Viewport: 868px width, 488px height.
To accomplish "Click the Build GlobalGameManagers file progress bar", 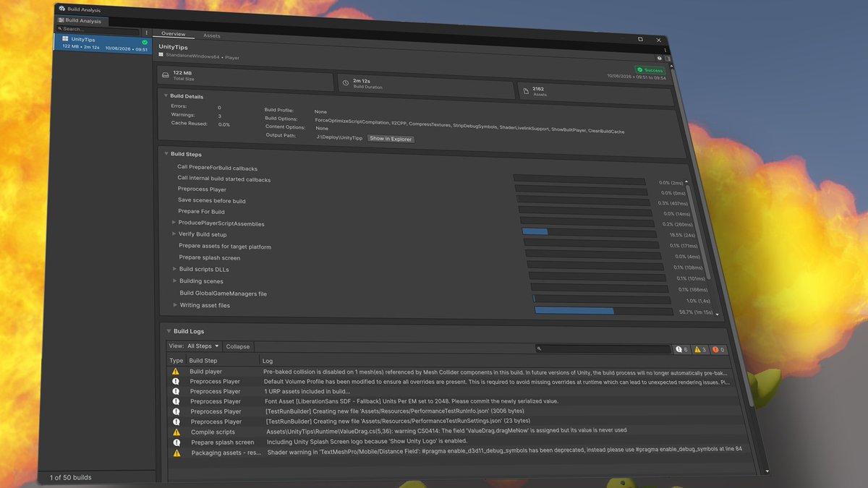I will (602, 299).
